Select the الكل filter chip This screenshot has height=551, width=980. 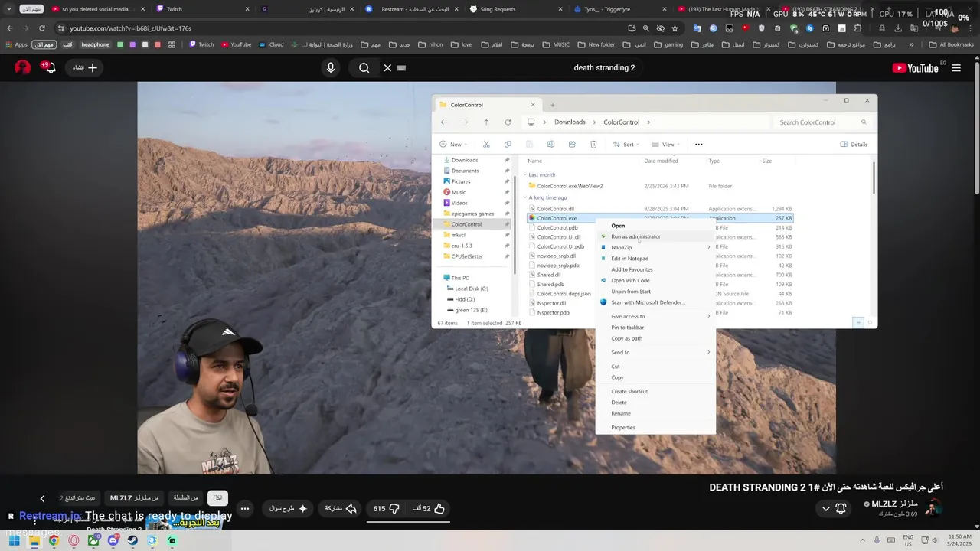click(x=217, y=498)
